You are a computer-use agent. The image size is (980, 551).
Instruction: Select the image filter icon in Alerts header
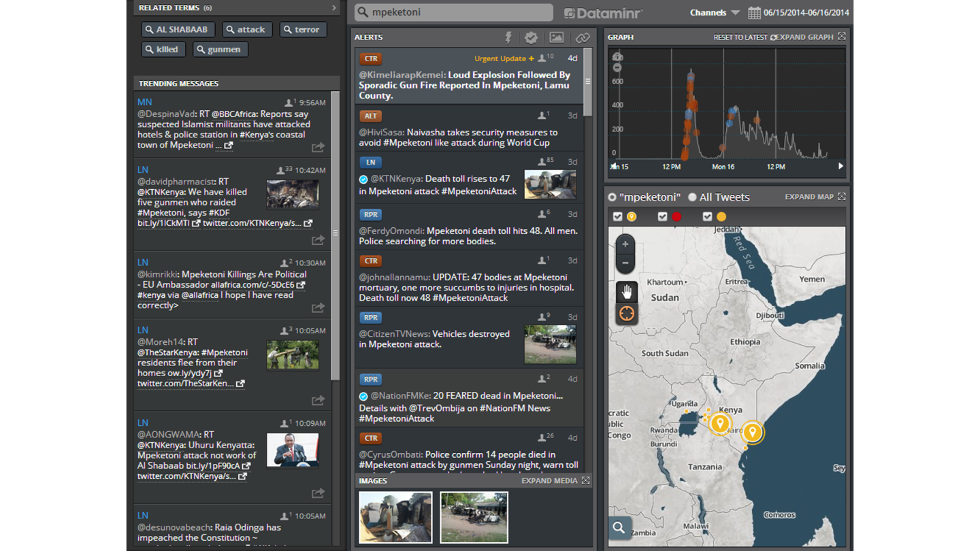[557, 37]
